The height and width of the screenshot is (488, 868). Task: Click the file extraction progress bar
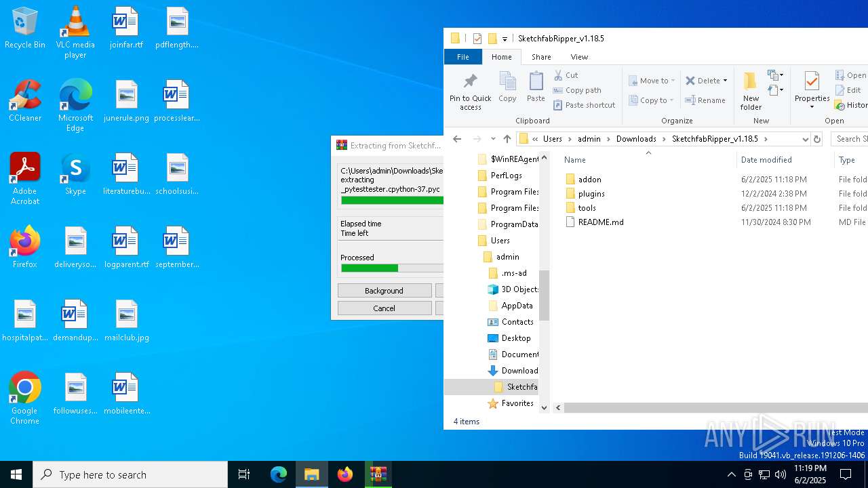point(392,200)
